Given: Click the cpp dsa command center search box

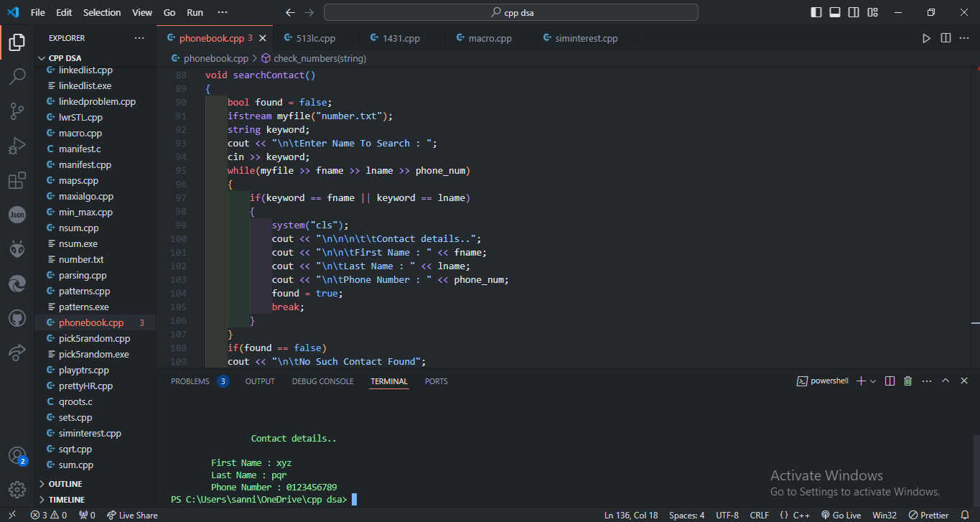Looking at the screenshot, I should coord(510,12).
